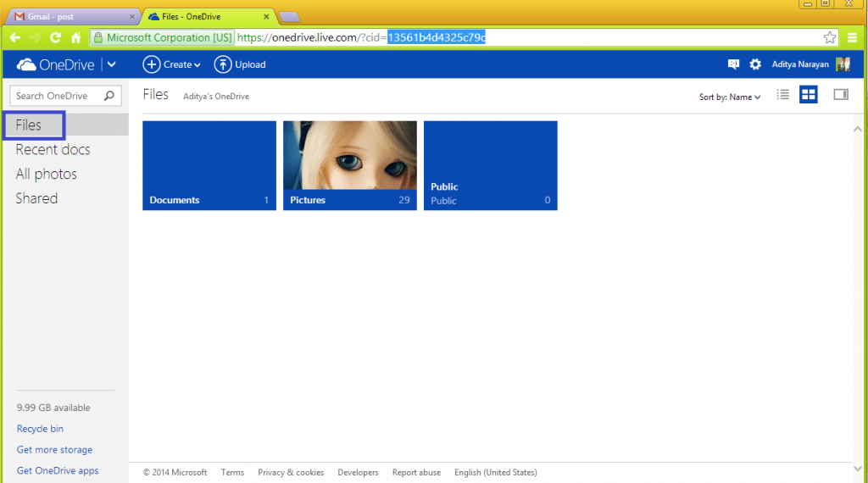Close the Gmail - post tab
The height and width of the screenshot is (483, 868).
[x=131, y=17]
